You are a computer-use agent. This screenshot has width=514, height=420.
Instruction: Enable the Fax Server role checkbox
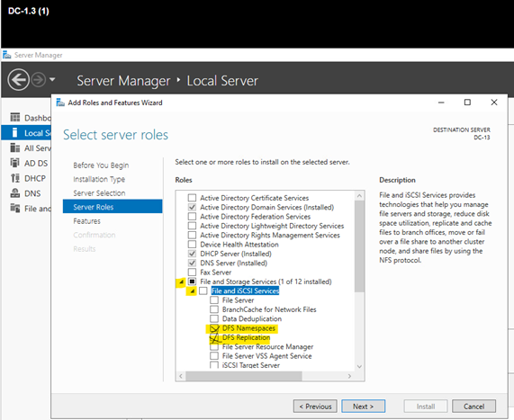192,273
